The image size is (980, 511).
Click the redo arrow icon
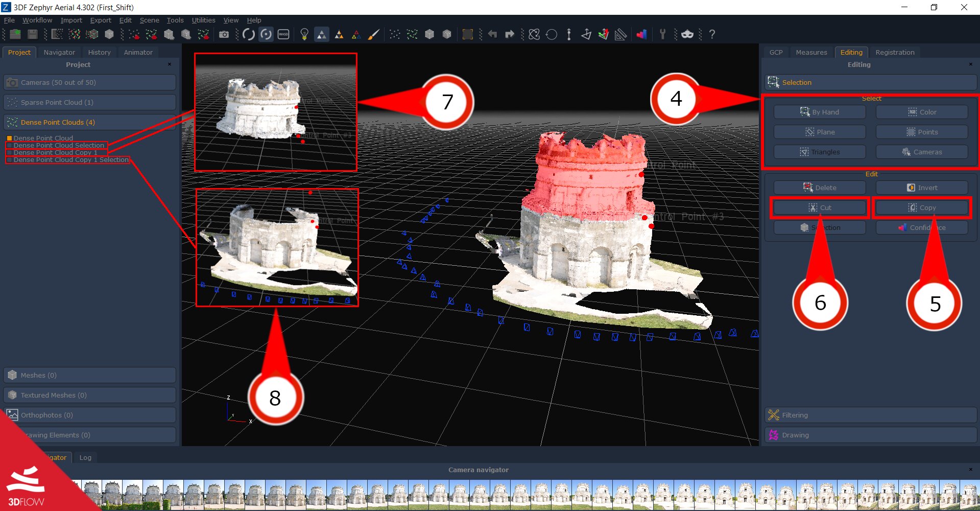pyautogui.click(x=509, y=34)
